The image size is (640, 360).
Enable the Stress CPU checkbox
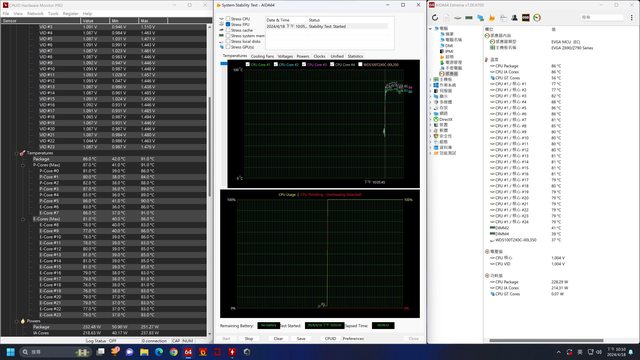point(228,19)
